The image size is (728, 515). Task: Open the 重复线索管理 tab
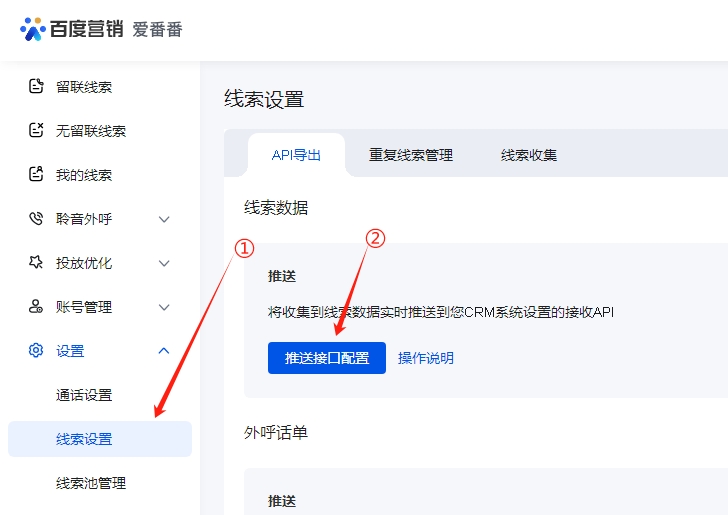click(x=410, y=155)
